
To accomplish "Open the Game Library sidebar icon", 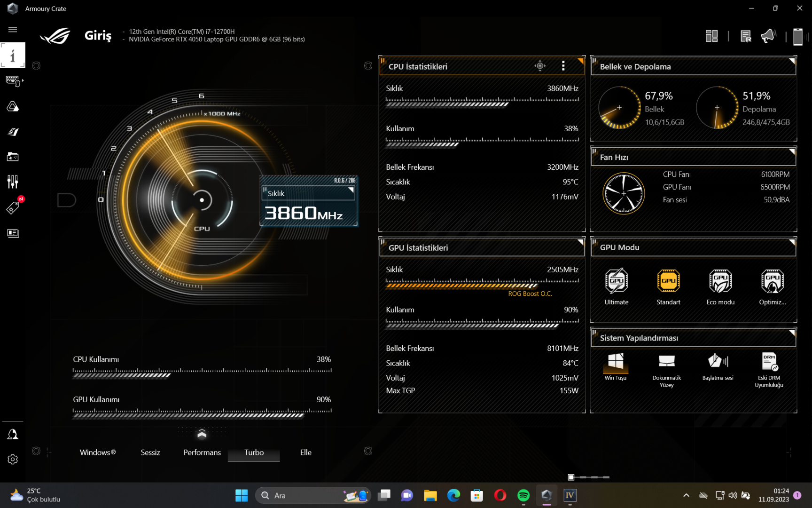I will (x=13, y=157).
